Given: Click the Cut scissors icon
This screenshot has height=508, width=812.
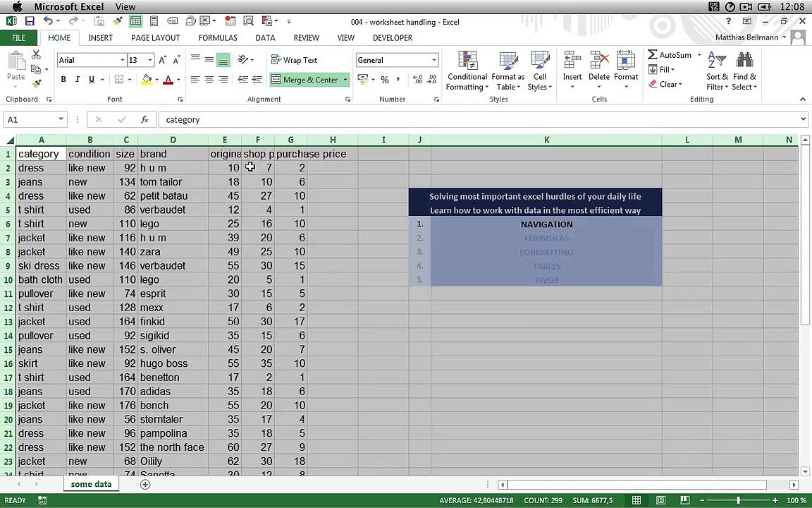Looking at the screenshot, I should coord(36,54).
